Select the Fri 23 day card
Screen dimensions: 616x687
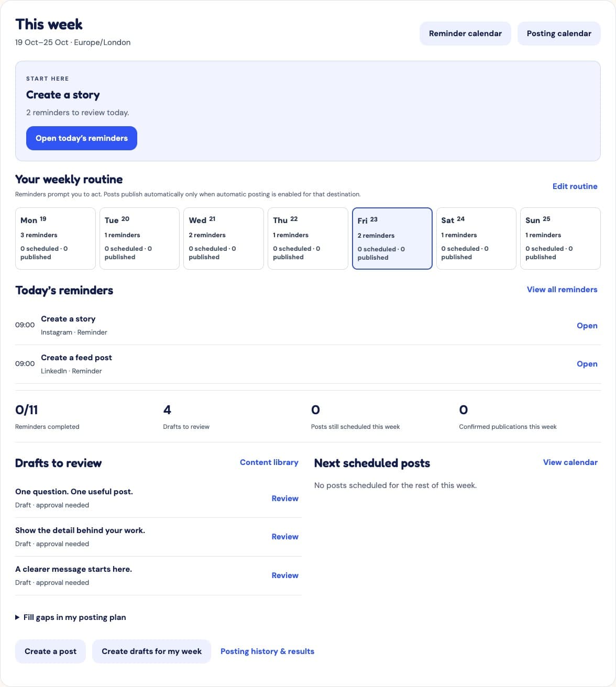click(392, 238)
